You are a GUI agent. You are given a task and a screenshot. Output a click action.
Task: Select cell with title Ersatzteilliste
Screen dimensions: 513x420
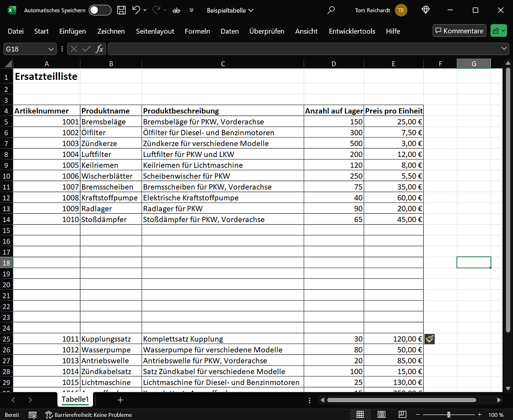(46, 77)
